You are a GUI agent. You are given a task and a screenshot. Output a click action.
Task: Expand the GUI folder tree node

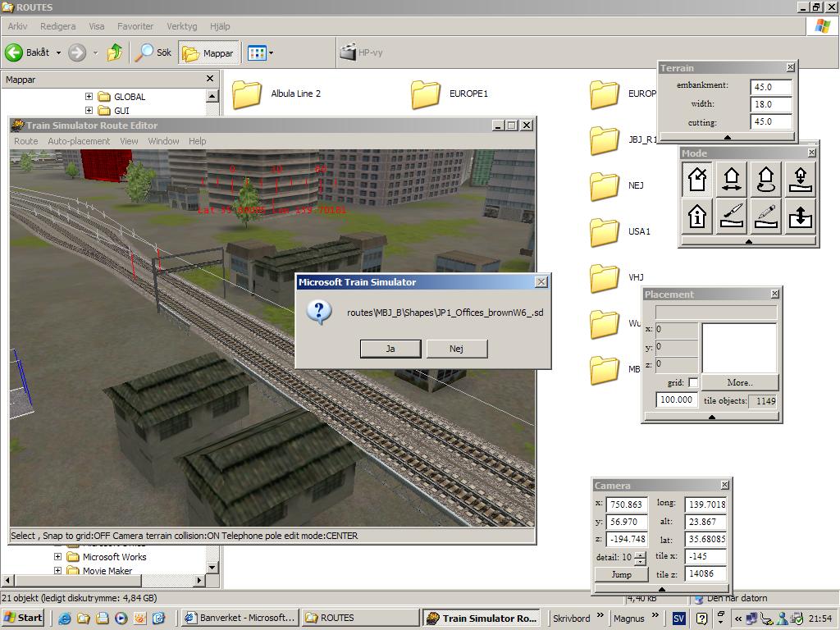(x=89, y=111)
